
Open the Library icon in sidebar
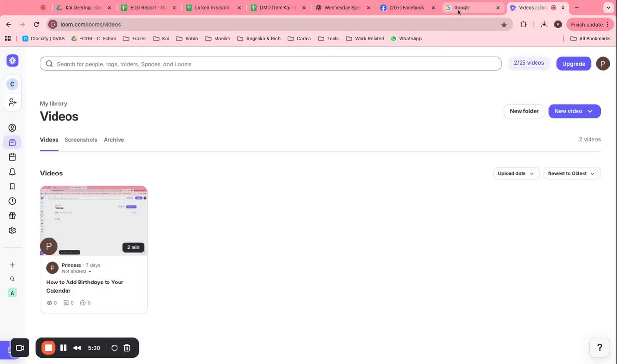click(x=13, y=142)
